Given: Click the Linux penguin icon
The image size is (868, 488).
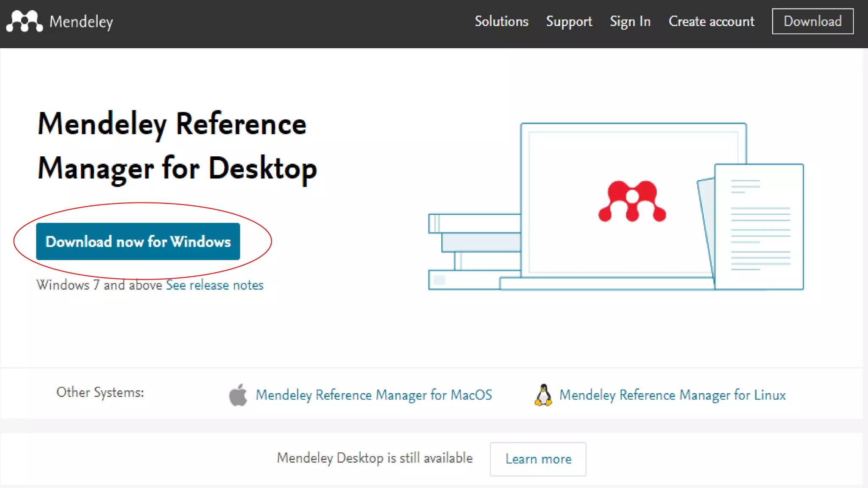Looking at the screenshot, I should 543,395.
